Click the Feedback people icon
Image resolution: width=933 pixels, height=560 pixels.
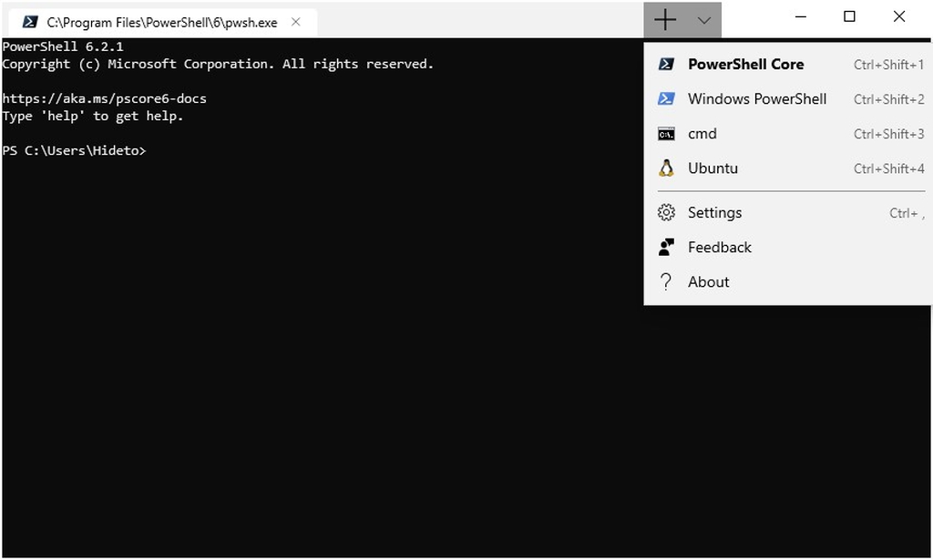click(666, 247)
